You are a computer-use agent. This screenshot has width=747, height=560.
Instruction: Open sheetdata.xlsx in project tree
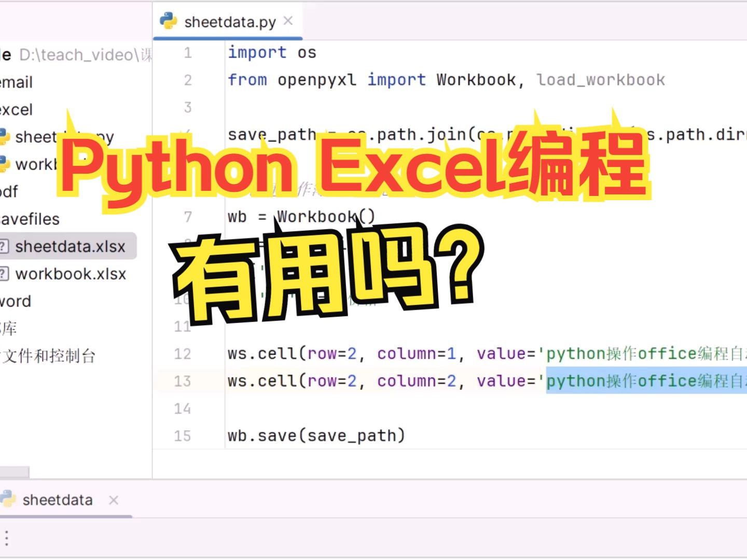pyautogui.click(x=70, y=246)
